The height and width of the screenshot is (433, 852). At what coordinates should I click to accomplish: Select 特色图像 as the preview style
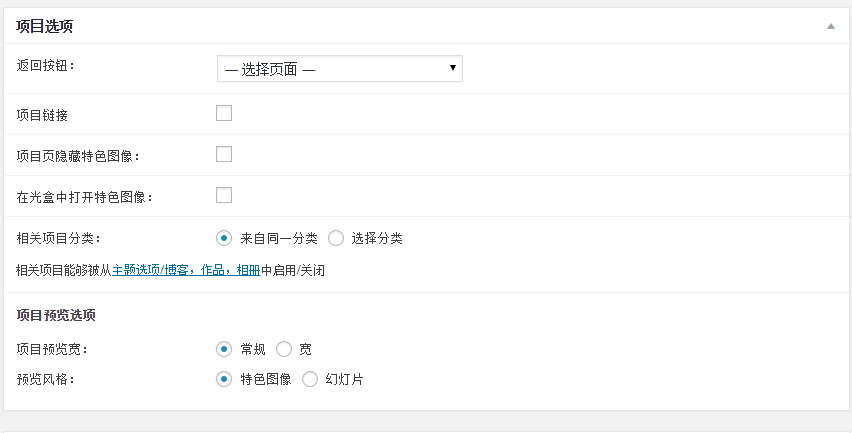click(x=224, y=379)
